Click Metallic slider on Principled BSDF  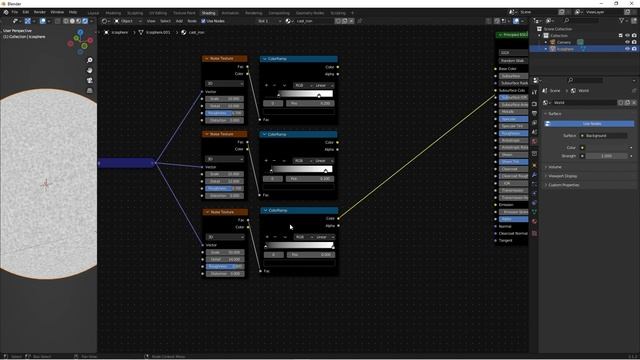(x=513, y=111)
